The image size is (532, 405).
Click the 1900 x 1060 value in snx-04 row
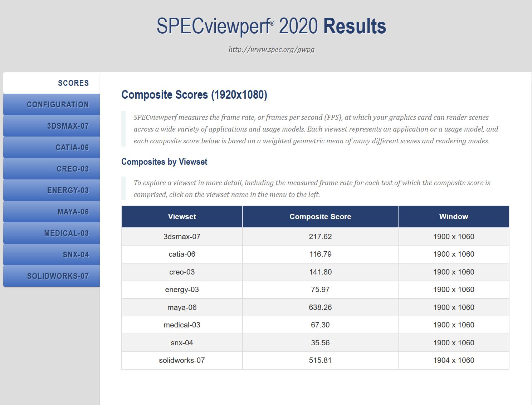click(454, 343)
